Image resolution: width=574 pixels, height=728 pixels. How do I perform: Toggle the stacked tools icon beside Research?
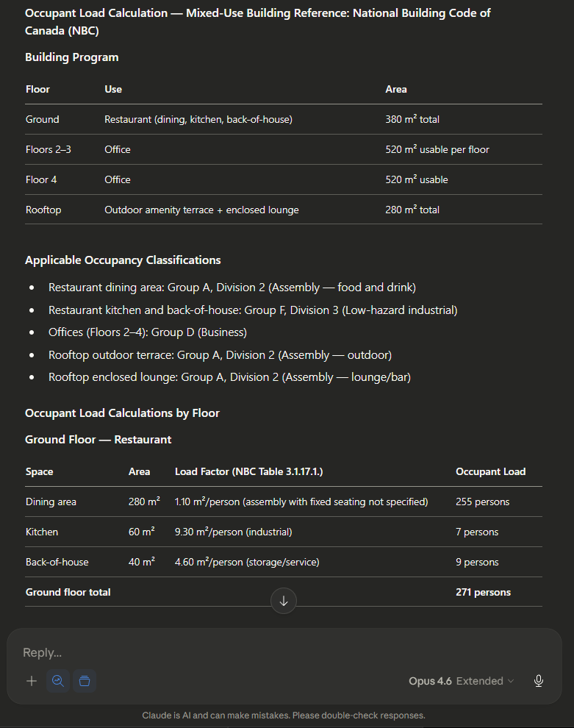tap(85, 681)
